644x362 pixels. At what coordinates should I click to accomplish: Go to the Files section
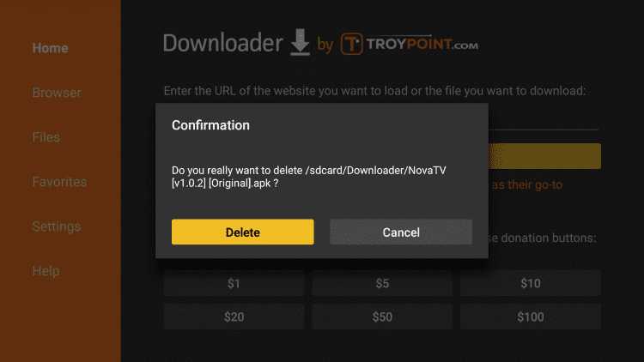click(x=46, y=137)
